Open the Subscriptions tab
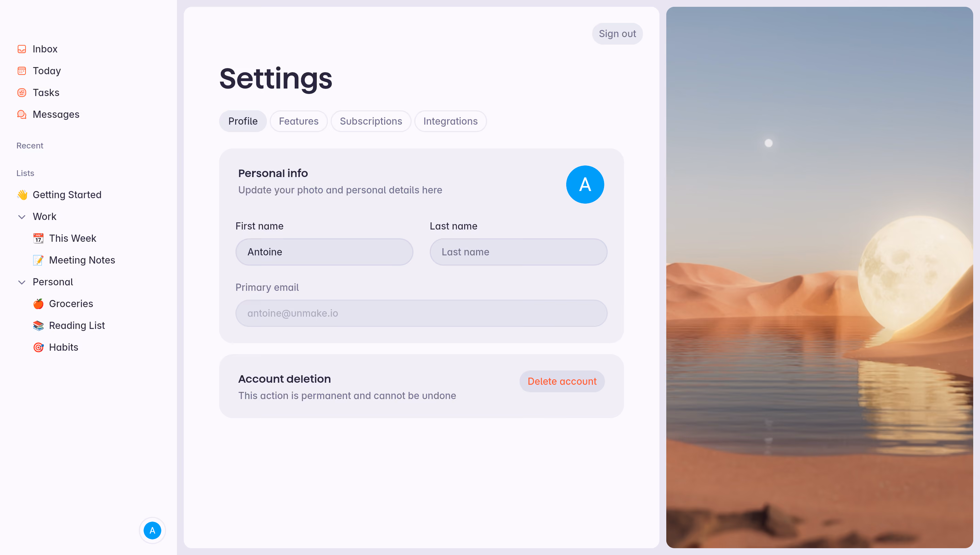The width and height of the screenshot is (980, 555). 371,121
